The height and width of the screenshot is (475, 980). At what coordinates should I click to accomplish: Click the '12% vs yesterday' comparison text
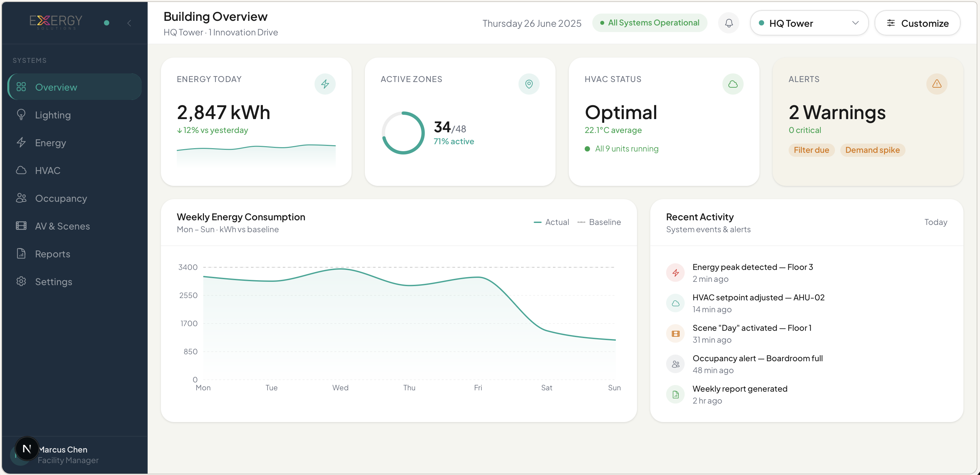212,130
